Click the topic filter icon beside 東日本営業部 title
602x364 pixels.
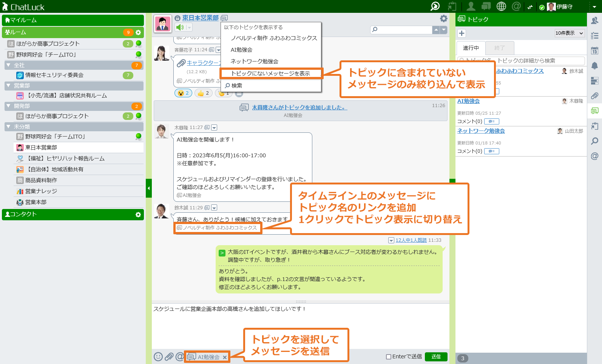(x=224, y=18)
